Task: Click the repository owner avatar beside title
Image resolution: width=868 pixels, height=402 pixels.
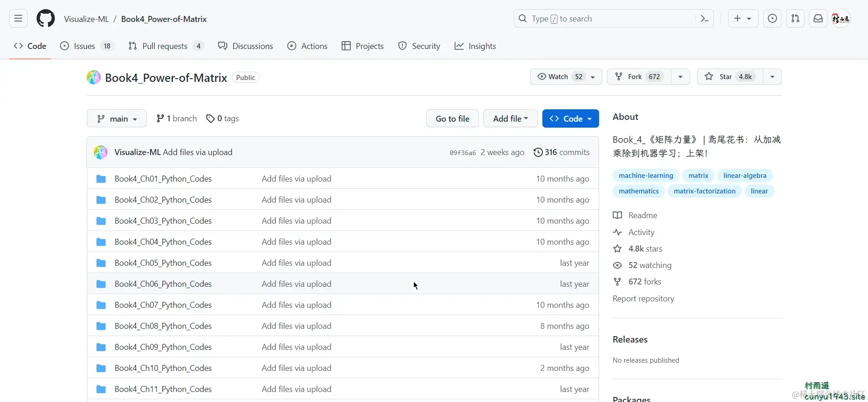Action: click(x=94, y=77)
